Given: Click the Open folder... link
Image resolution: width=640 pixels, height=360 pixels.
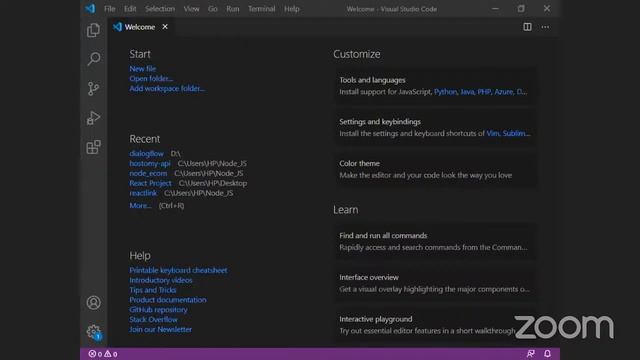Looking at the screenshot, I should pyautogui.click(x=151, y=78).
